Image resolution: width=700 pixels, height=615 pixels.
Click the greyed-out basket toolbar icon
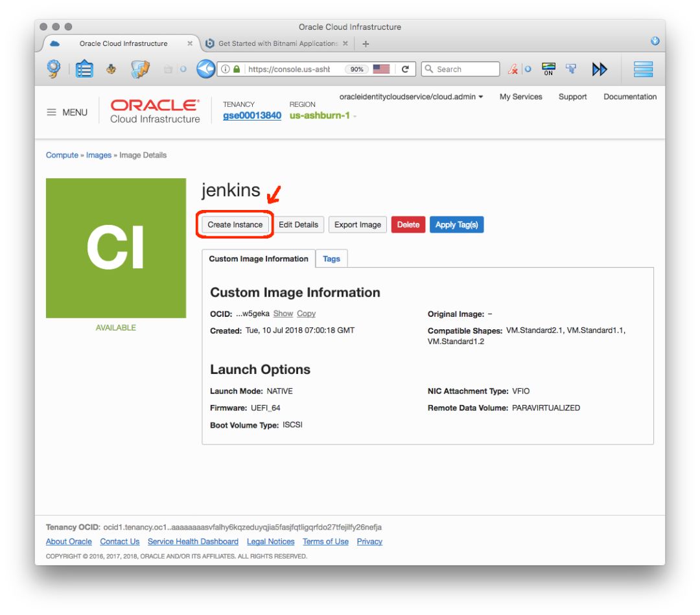click(x=168, y=69)
